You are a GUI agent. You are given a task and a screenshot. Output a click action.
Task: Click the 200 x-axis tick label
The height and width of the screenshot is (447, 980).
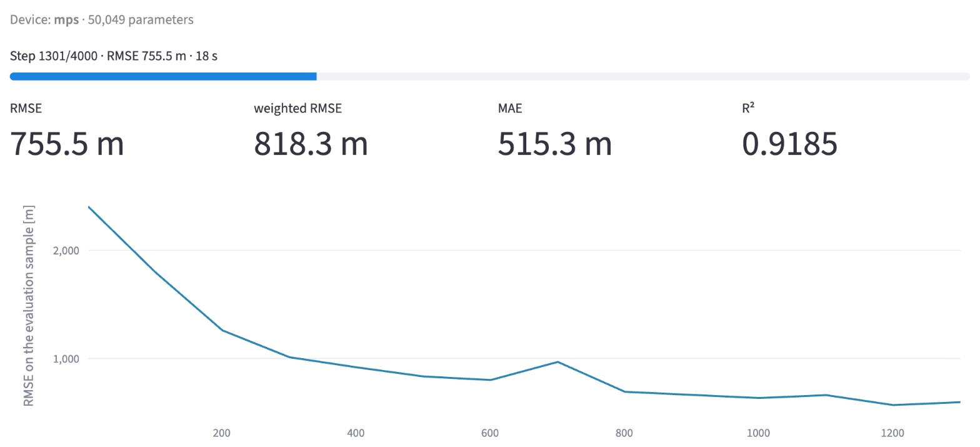coord(221,433)
